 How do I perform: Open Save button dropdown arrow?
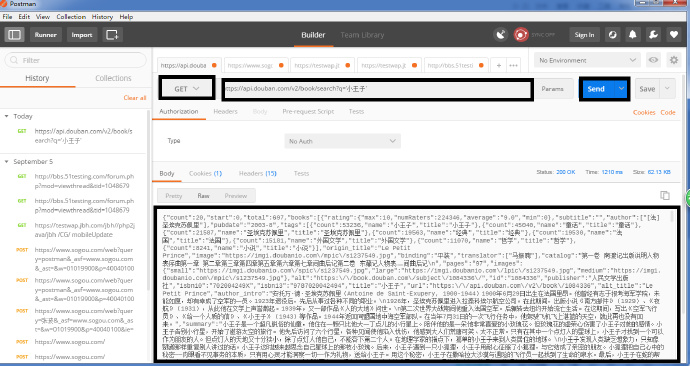pyautogui.click(x=667, y=89)
